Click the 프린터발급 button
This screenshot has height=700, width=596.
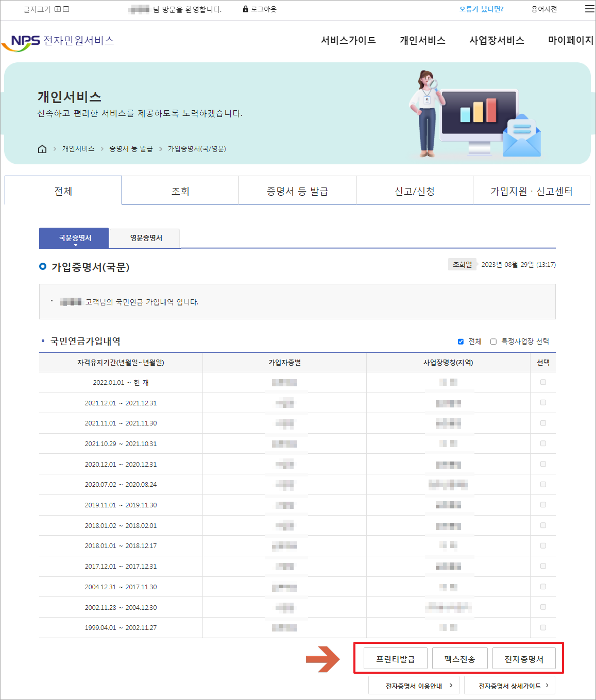coord(395,658)
